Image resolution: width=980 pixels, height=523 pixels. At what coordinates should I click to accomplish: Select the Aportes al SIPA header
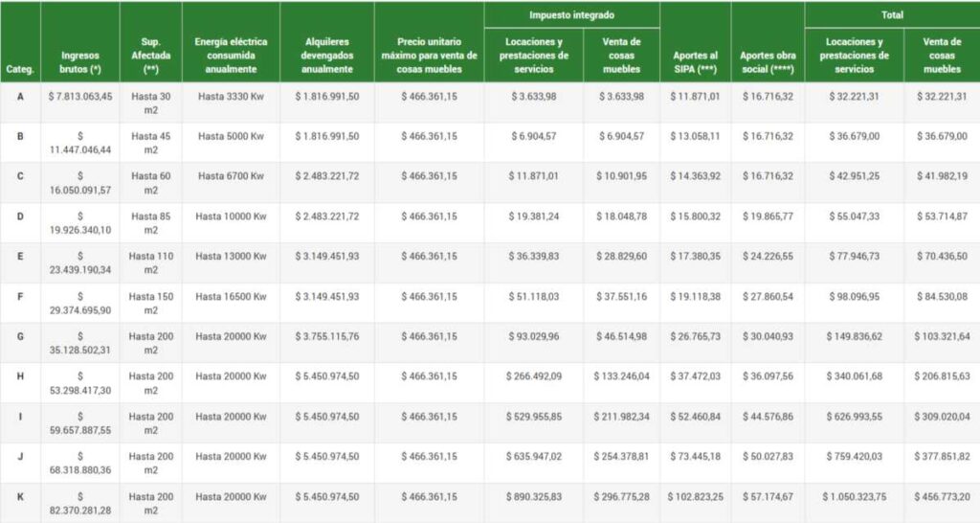click(695, 62)
